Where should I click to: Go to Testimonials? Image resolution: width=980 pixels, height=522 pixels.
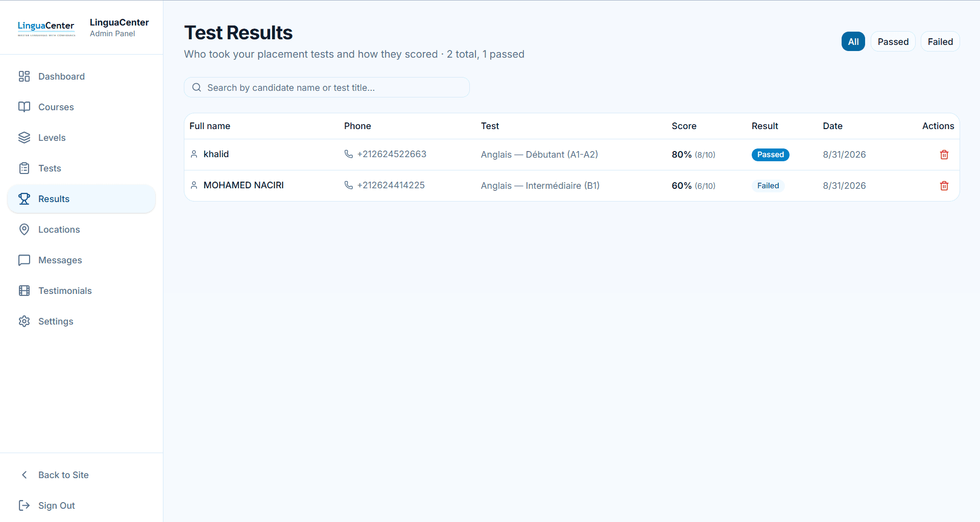tap(82, 291)
